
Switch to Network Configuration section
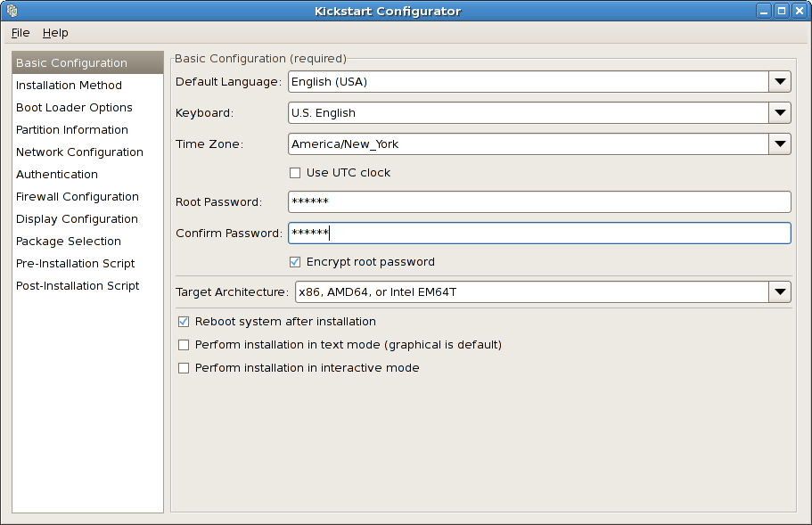click(79, 152)
